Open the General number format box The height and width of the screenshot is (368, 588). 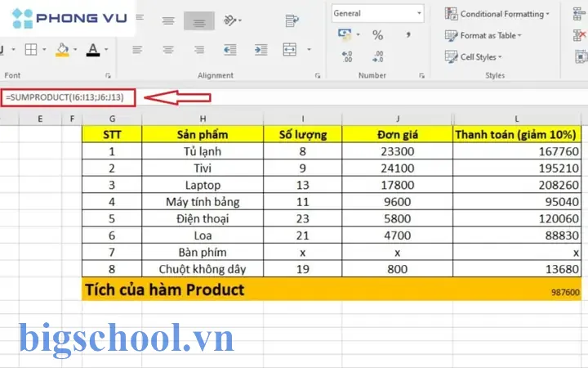(377, 14)
